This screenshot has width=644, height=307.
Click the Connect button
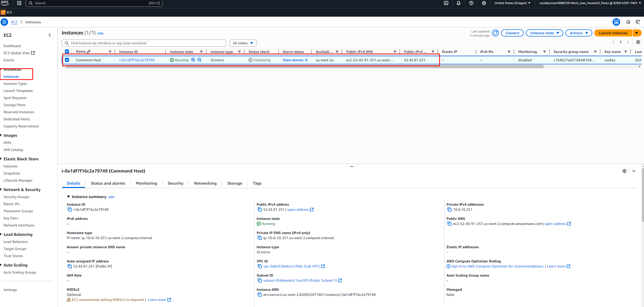pos(512,33)
